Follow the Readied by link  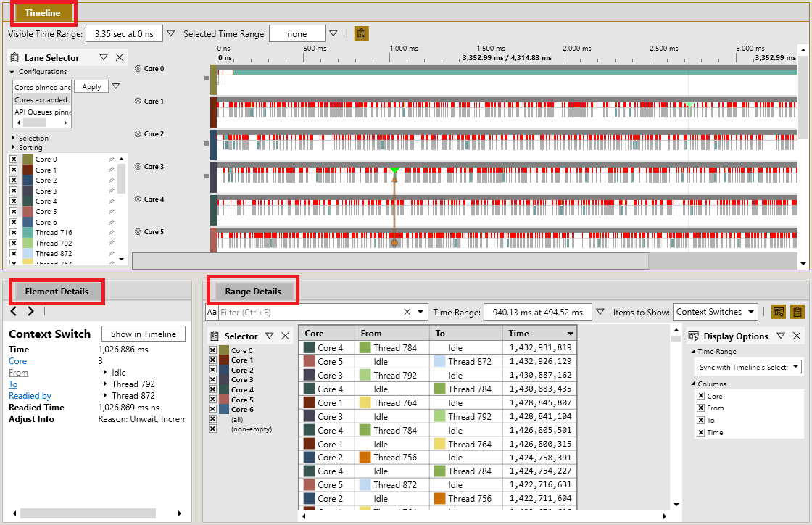click(30, 395)
